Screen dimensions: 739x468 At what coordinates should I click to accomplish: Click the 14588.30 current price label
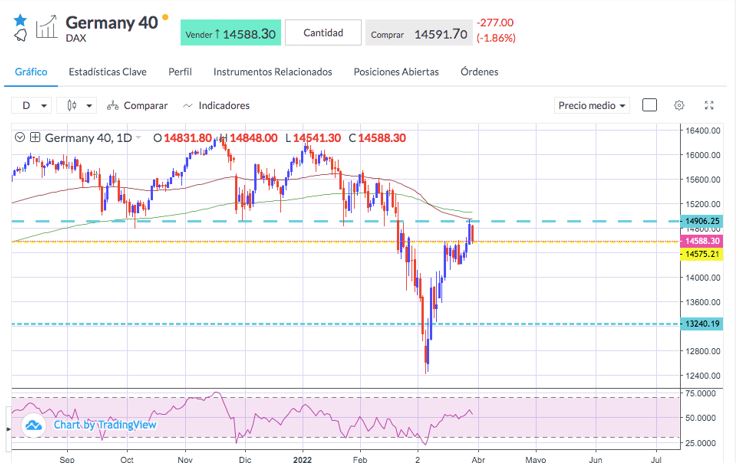[702, 241]
